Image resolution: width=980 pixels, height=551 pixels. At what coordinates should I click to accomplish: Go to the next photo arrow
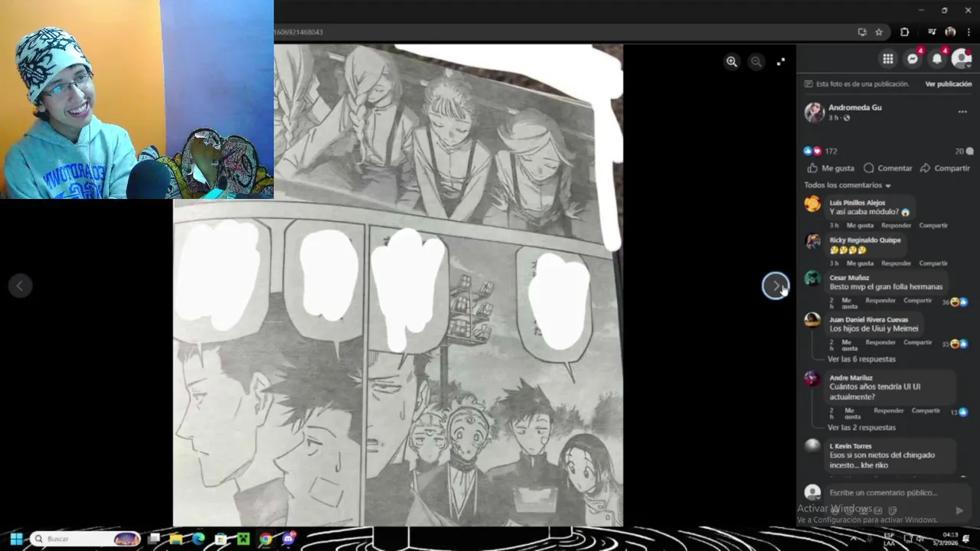point(776,286)
